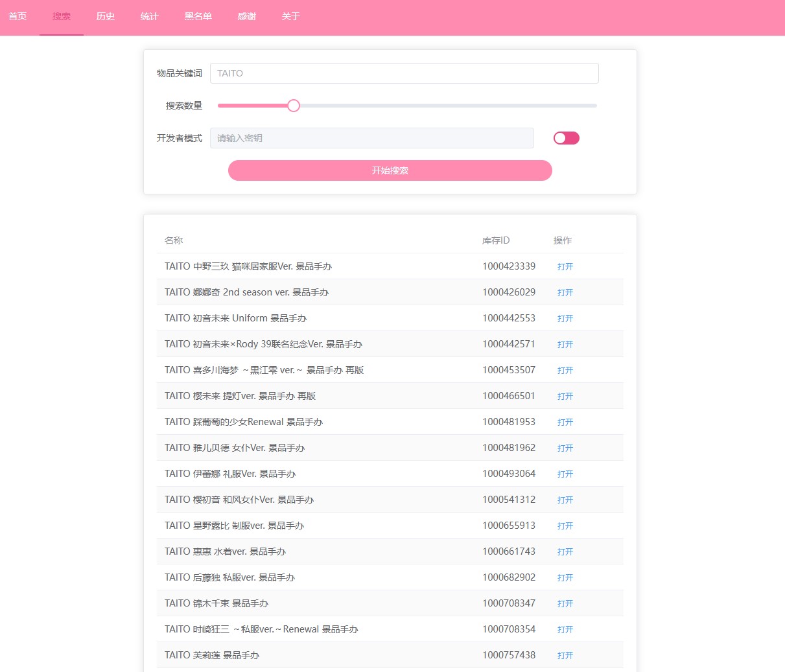Open link for 喜多川海梦 黑江雫 ver.
This screenshot has height=672, width=785.
[x=565, y=370]
